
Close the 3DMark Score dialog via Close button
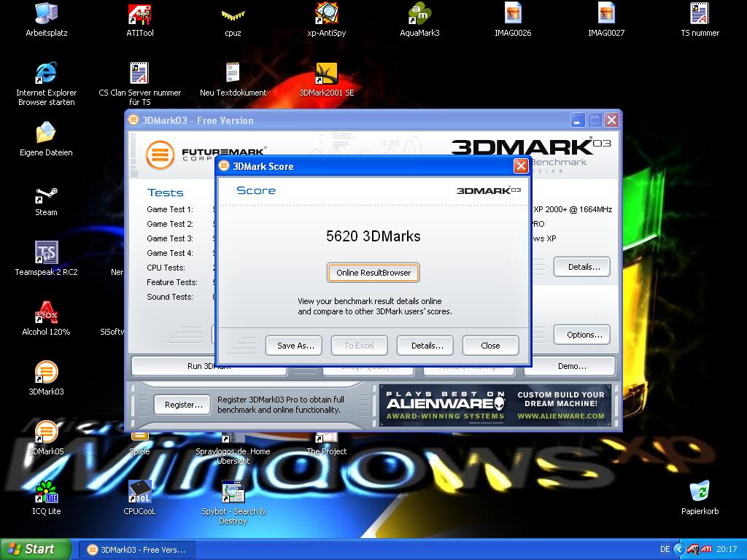pos(490,346)
